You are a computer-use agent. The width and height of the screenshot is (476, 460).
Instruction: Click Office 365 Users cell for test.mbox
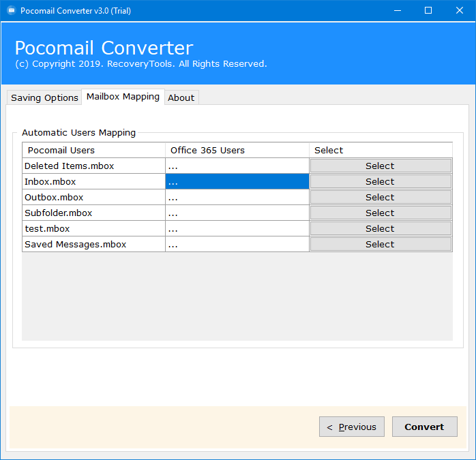[237, 228]
